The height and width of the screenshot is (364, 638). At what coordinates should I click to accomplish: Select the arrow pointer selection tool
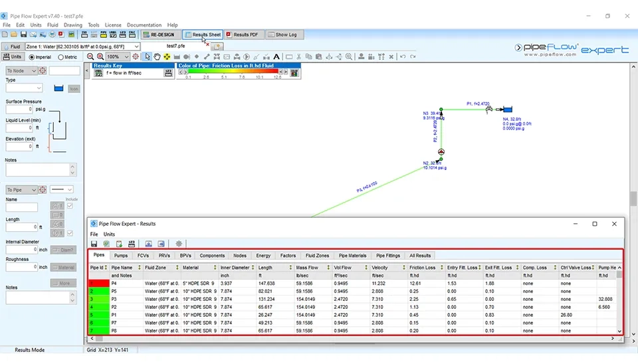tap(148, 57)
